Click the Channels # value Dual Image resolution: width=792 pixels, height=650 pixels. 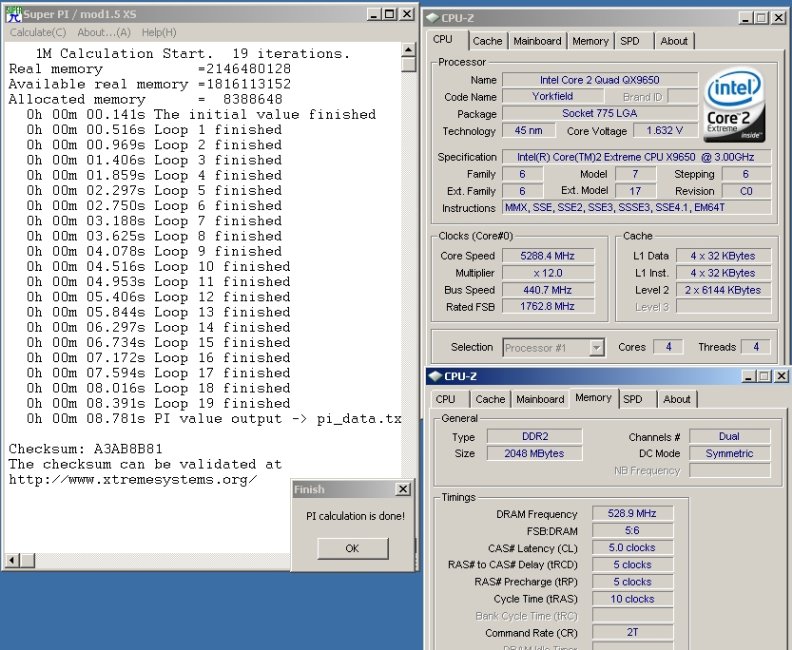click(729, 436)
